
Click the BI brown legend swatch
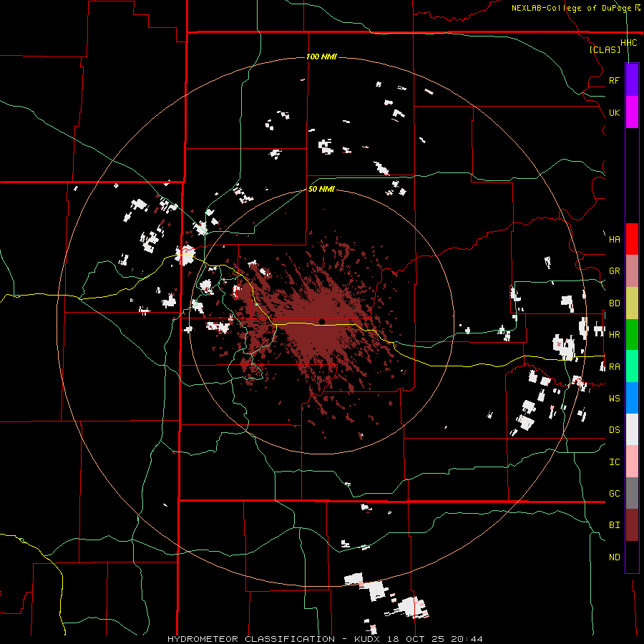pos(632,525)
